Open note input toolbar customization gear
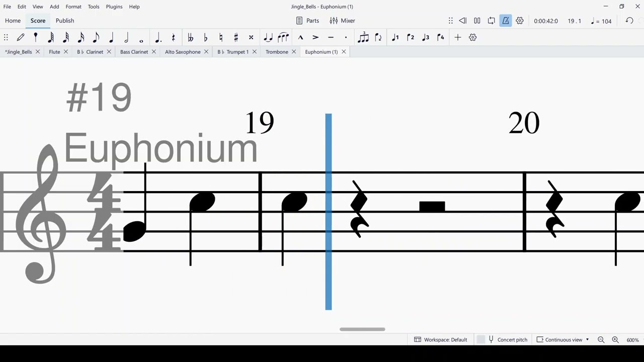Image resolution: width=644 pixels, height=362 pixels. [472, 37]
